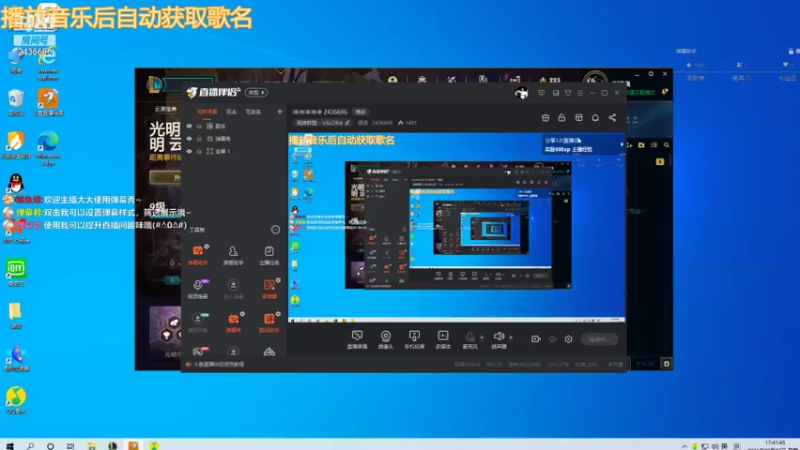This screenshot has width=800, height=450.
Task: Click the record video camera icon
Action: (x=536, y=339)
